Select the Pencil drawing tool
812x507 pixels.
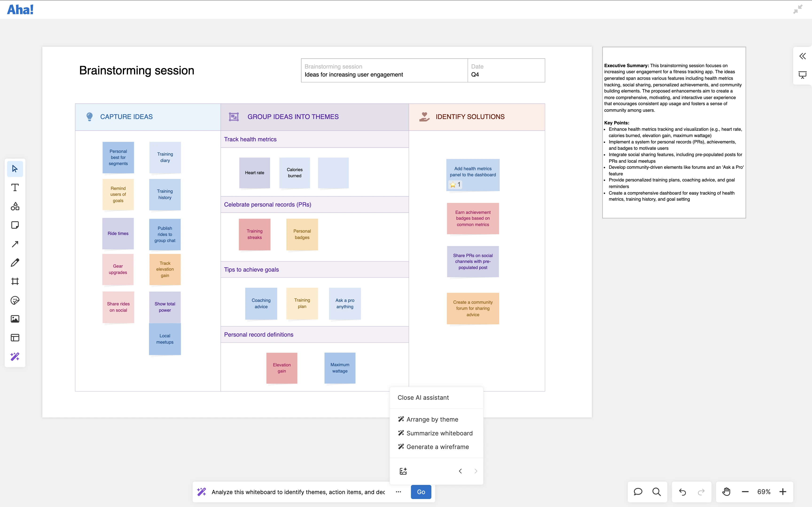point(15,263)
